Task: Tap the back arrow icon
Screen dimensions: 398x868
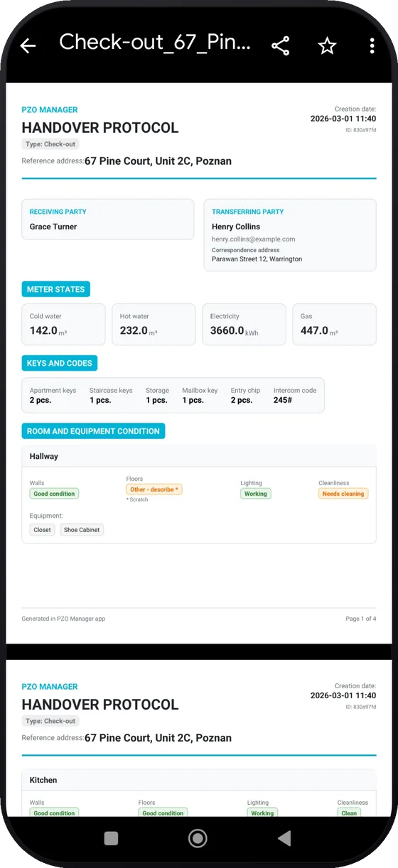Action: coord(28,46)
